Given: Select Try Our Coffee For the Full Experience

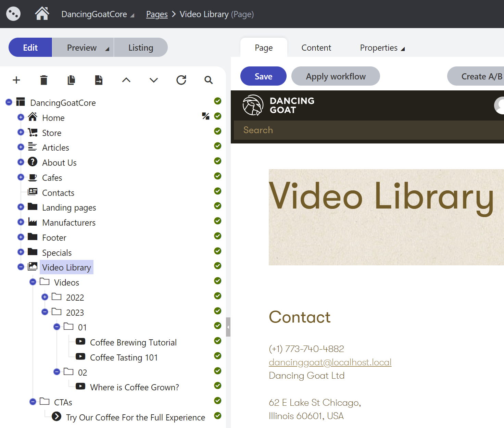Looking at the screenshot, I should pos(136,417).
